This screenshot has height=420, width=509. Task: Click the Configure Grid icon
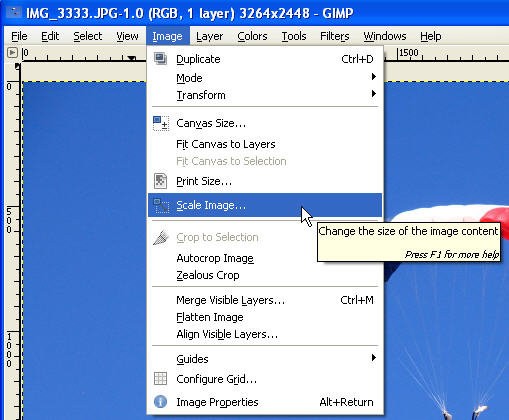(x=160, y=379)
